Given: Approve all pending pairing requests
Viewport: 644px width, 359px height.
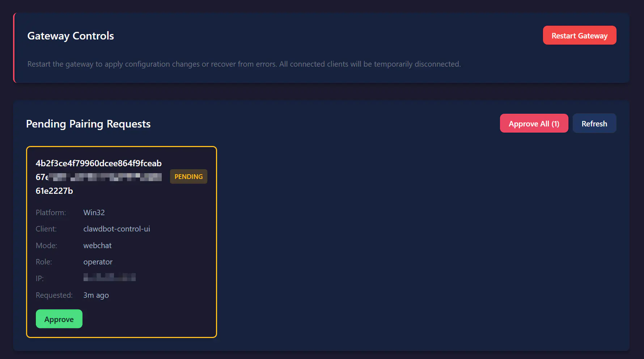Looking at the screenshot, I should 534,123.
